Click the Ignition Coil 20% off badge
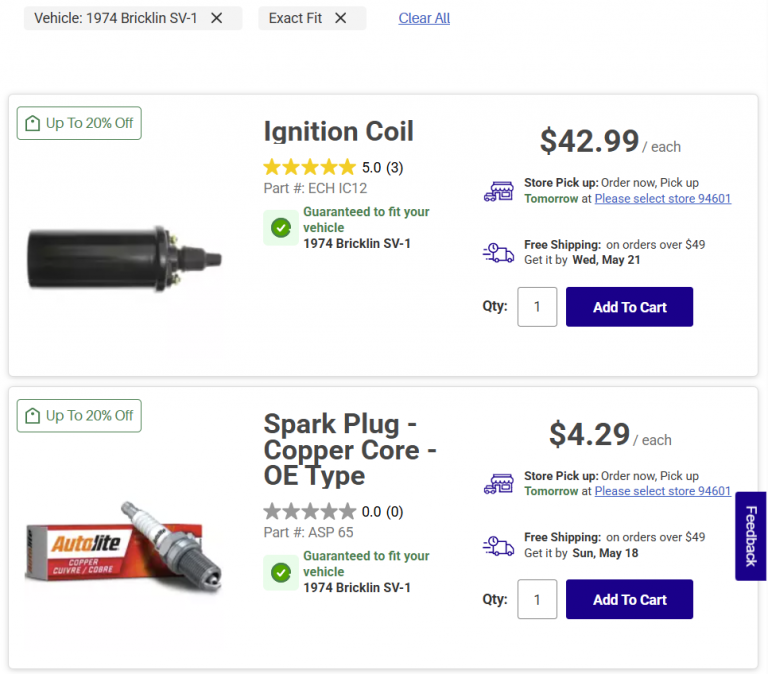This screenshot has width=768, height=674. click(x=79, y=123)
